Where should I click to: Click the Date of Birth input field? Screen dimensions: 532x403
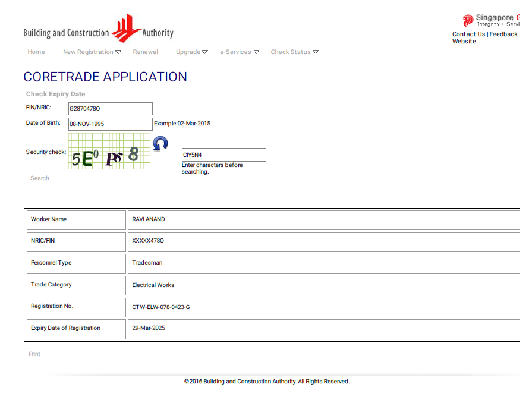(110, 124)
